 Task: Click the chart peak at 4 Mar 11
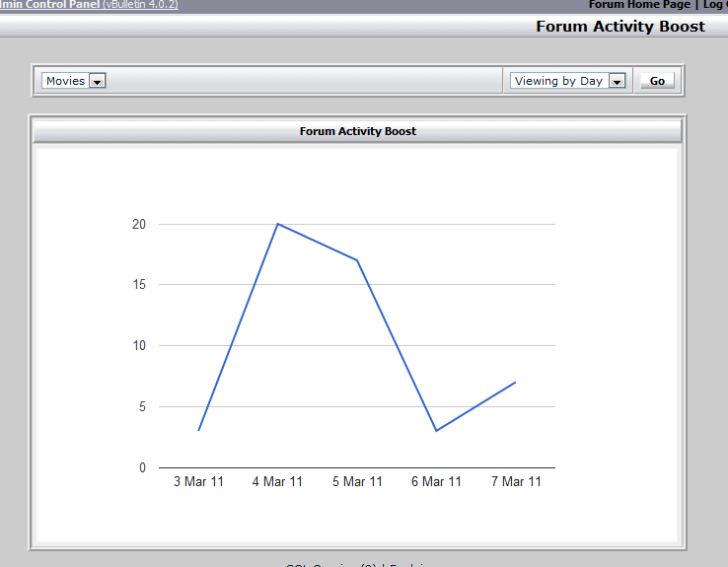coord(277,224)
